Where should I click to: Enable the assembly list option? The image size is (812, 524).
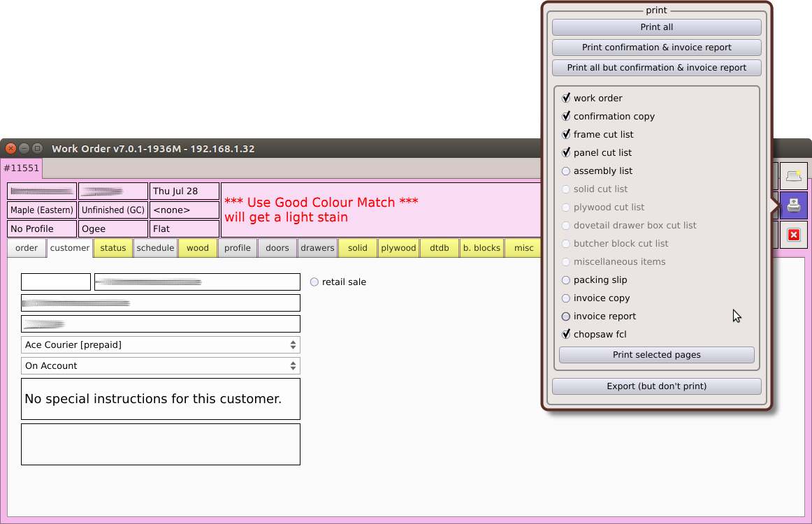tap(567, 171)
